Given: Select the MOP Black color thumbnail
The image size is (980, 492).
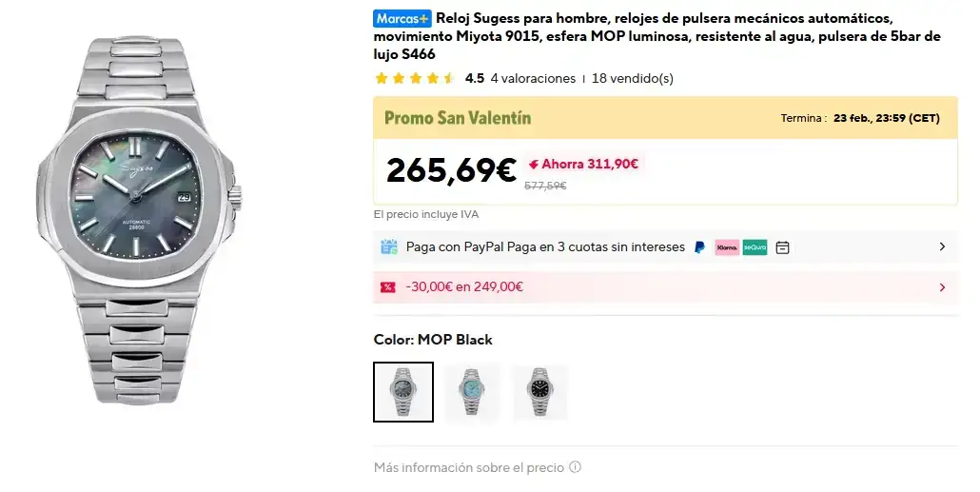Looking at the screenshot, I should point(403,391).
